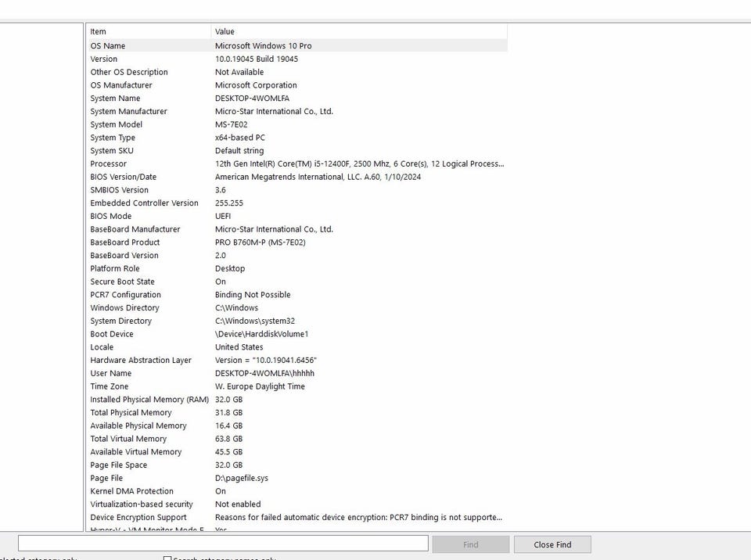
Task: Click the grayed-out Find button
Action: pyautogui.click(x=470, y=544)
